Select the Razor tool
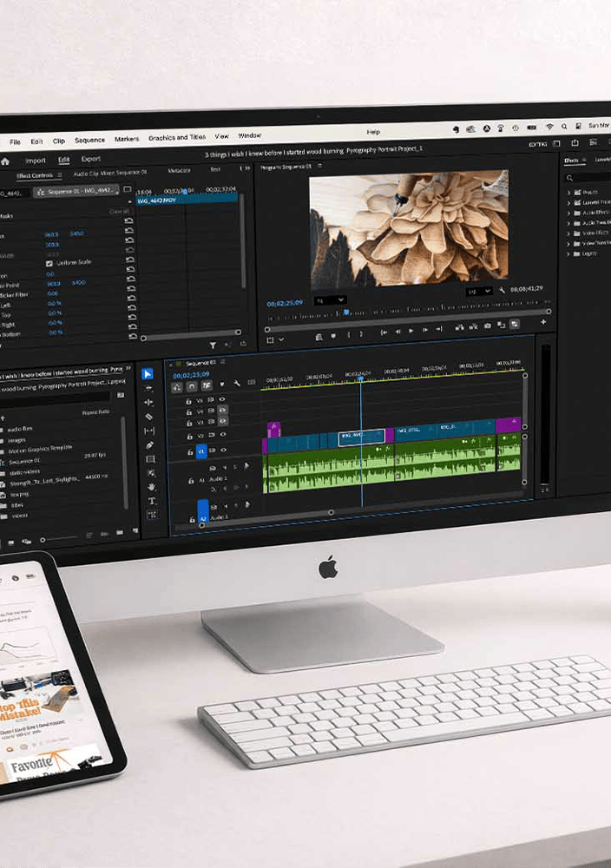 149,417
